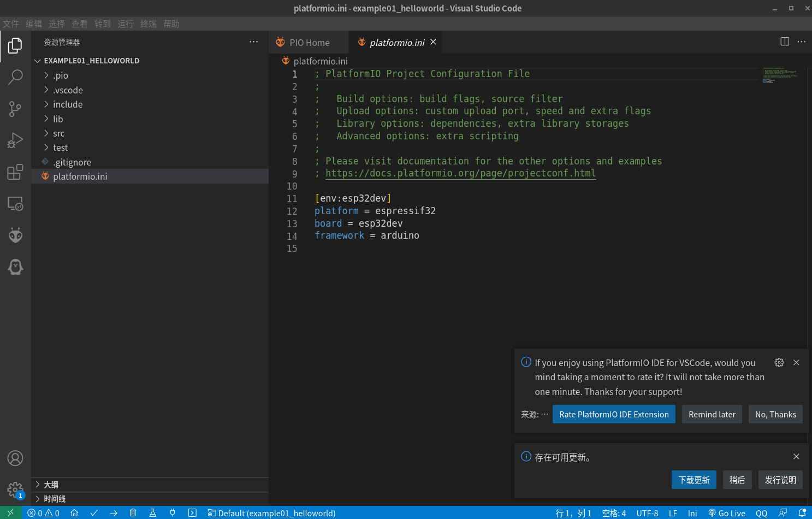Dismiss the update available notification

pos(796,457)
